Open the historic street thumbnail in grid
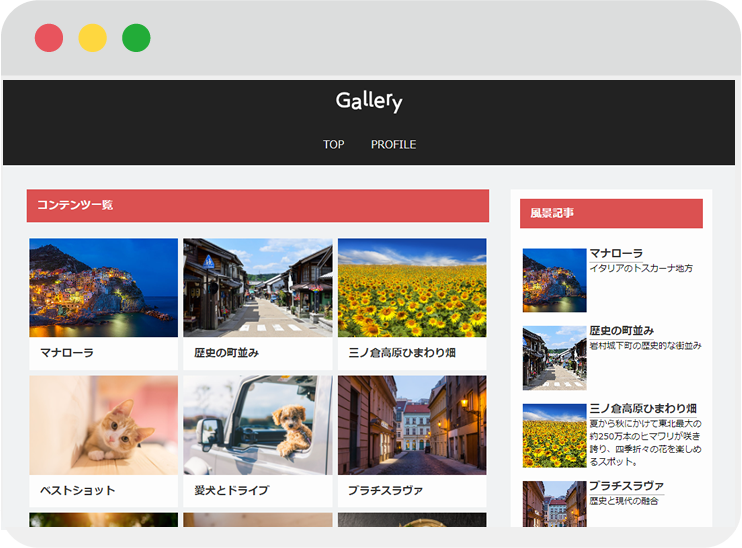 pyautogui.click(x=257, y=287)
